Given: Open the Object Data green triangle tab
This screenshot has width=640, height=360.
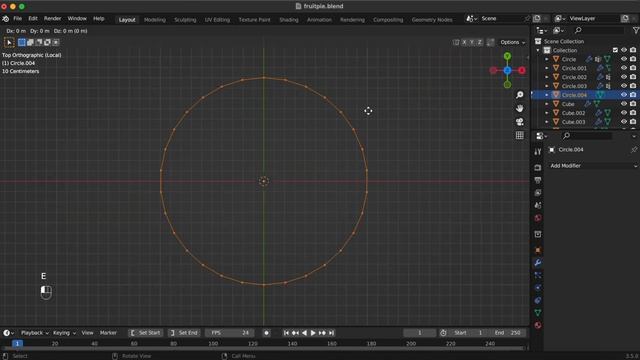Looking at the screenshot, I should click(x=538, y=313).
